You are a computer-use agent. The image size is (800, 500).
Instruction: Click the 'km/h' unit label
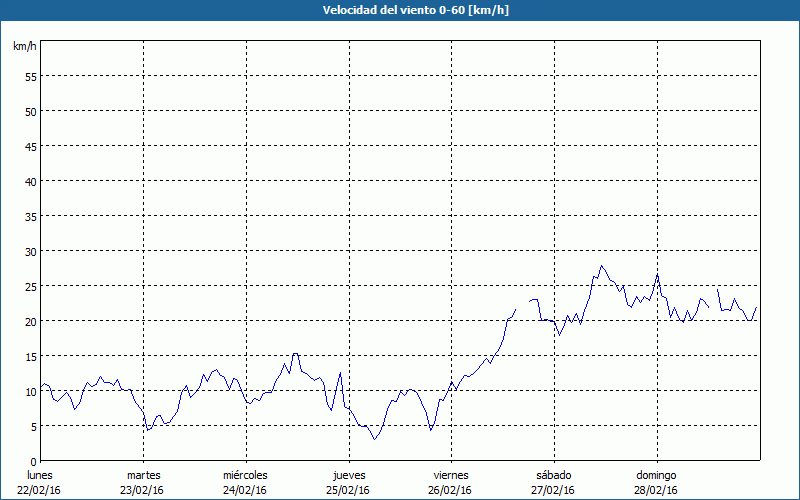[x=24, y=47]
